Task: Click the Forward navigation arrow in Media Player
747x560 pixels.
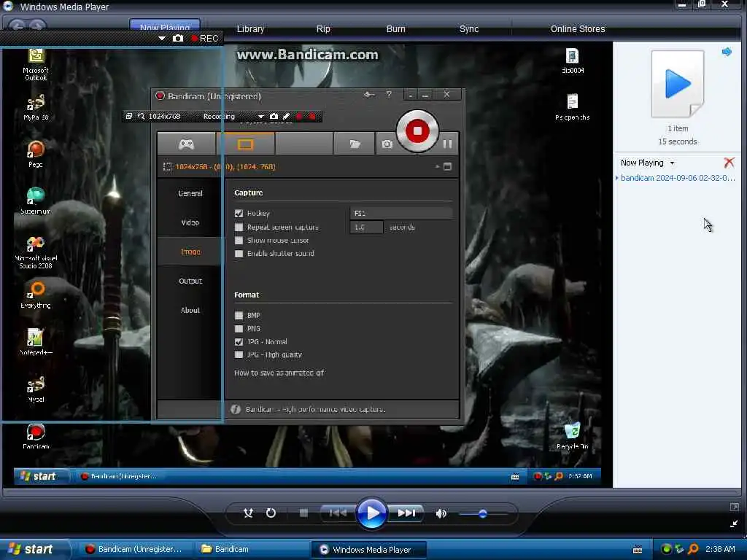Action: (37, 26)
